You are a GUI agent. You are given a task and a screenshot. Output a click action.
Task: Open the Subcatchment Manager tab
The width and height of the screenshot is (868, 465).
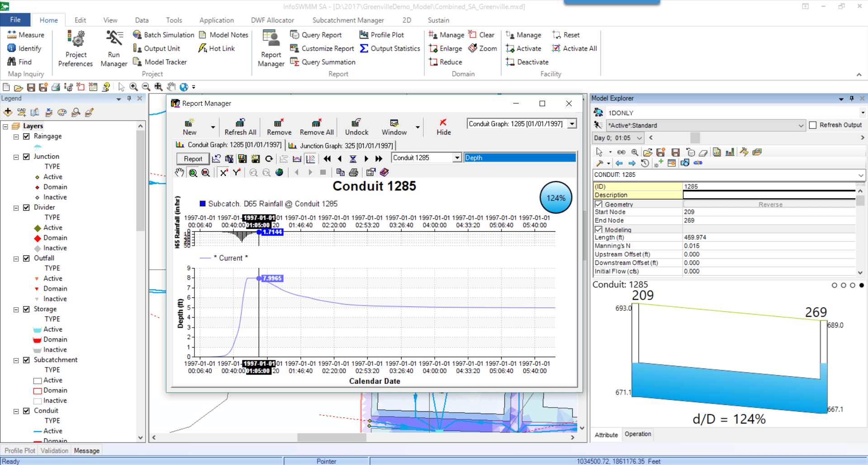coord(348,20)
